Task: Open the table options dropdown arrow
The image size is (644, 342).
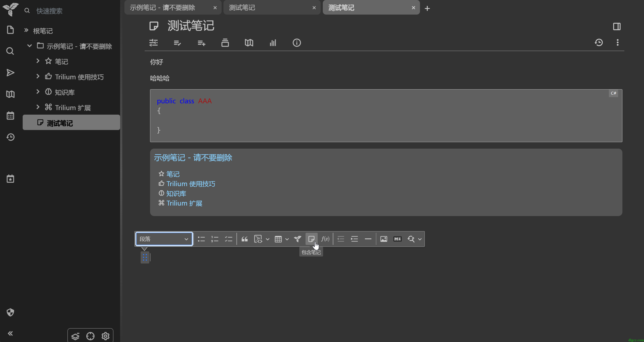Action: coord(287,239)
